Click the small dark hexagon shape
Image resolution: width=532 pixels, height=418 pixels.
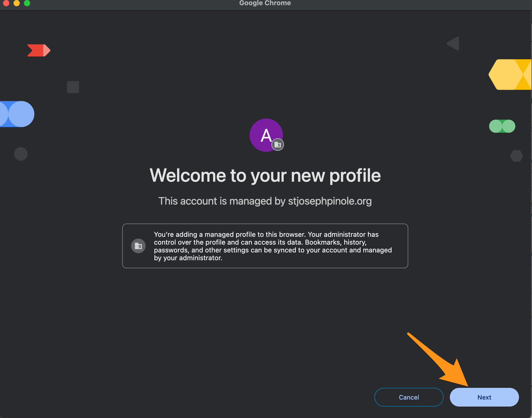(x=516, y=156)
